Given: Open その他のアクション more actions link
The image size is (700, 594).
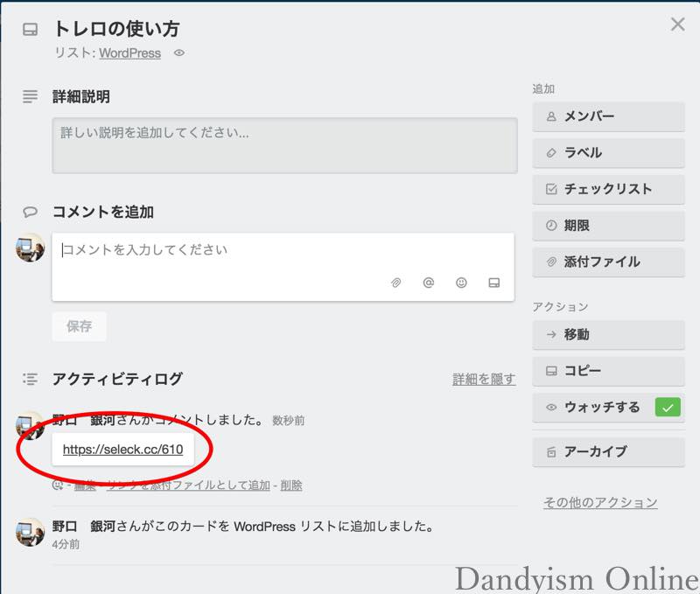Looking at the screenshot, I should tap(600, 502).
